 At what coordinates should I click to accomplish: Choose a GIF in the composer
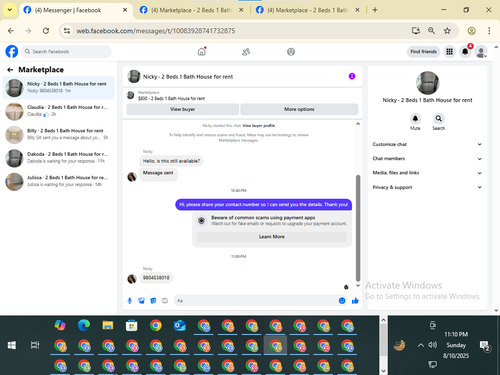[165, 301]
